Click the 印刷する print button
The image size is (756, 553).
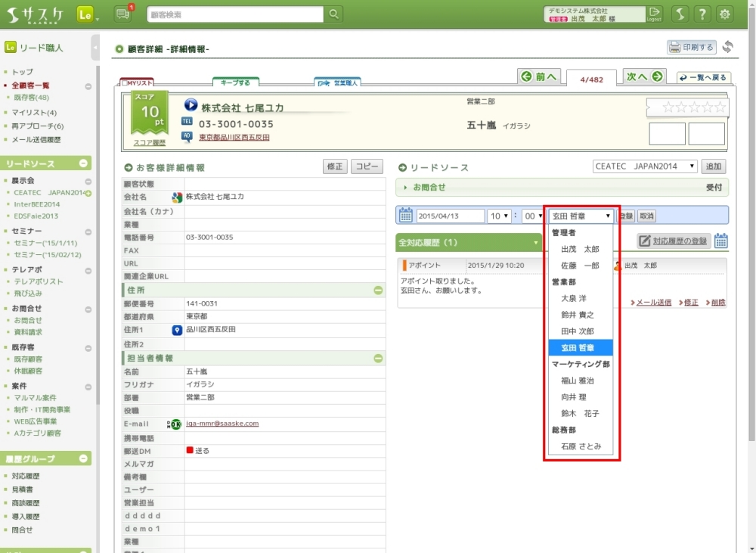pyautogui.click(x=691, y=47)
